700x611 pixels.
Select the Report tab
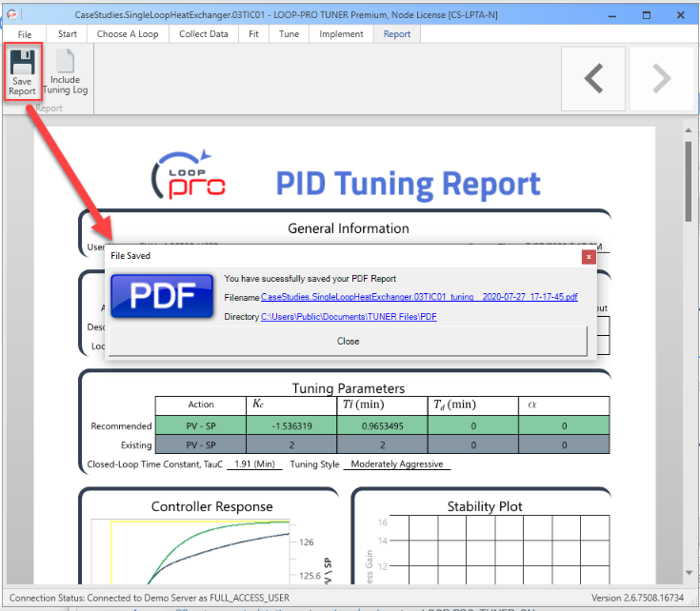397,34
